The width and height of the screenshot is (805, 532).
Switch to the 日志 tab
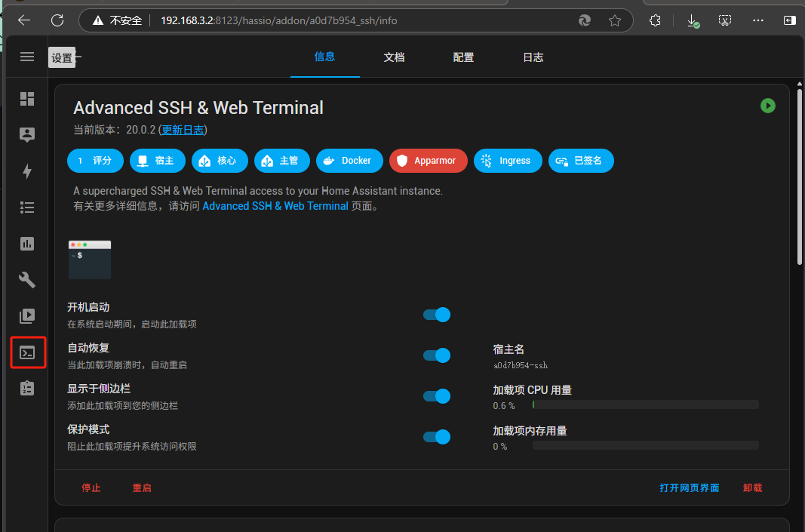(x=533, y=57)
